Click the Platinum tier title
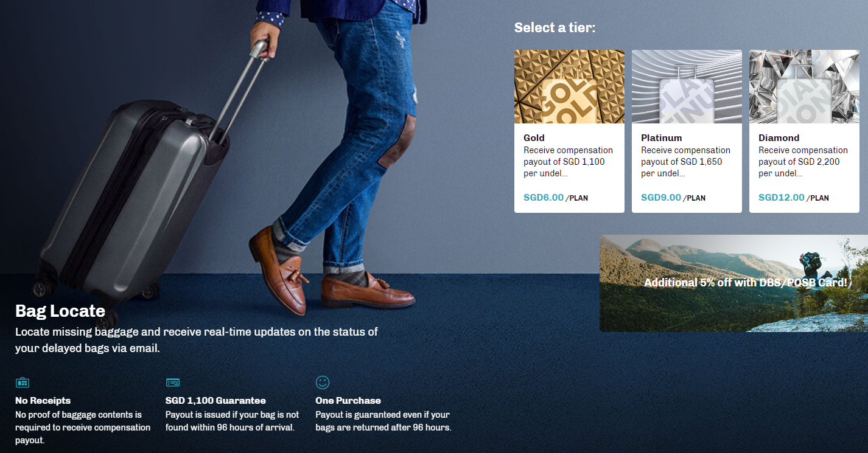 [662, 138]
